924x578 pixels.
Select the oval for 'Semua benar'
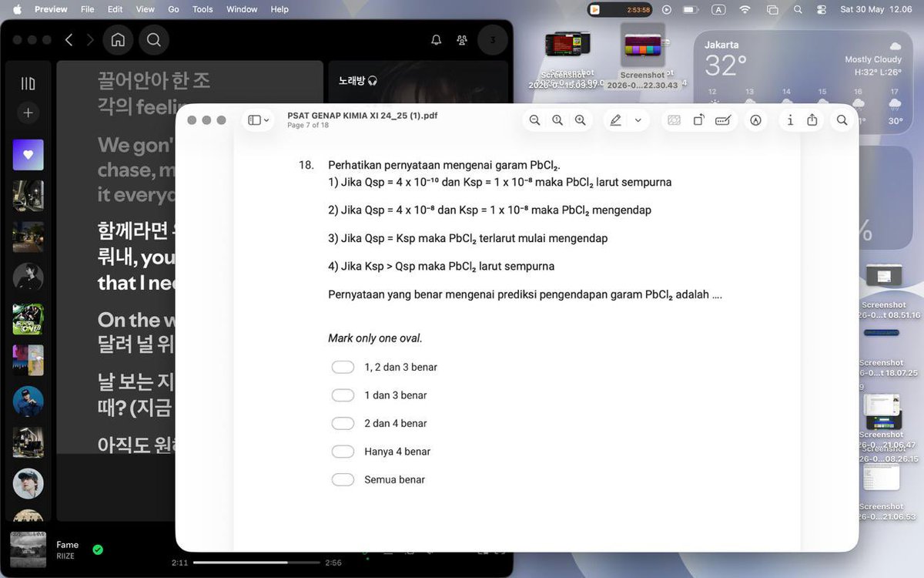(x=343, y=479)
